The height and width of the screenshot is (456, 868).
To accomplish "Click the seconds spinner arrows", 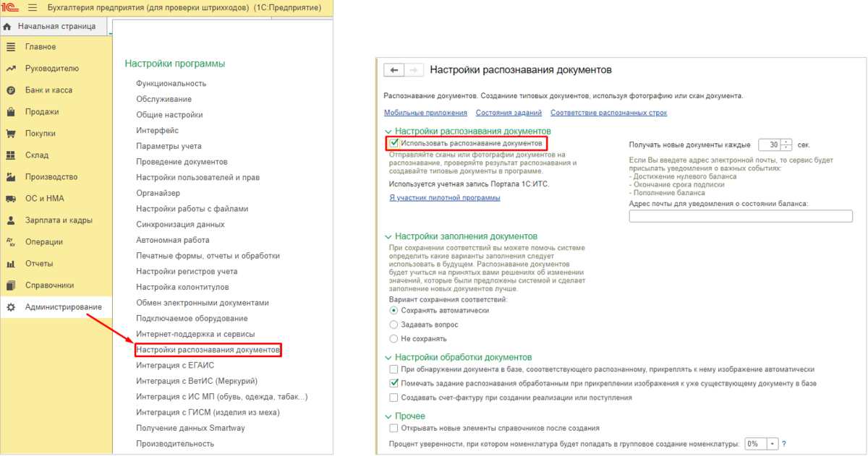I will point(787,145).
